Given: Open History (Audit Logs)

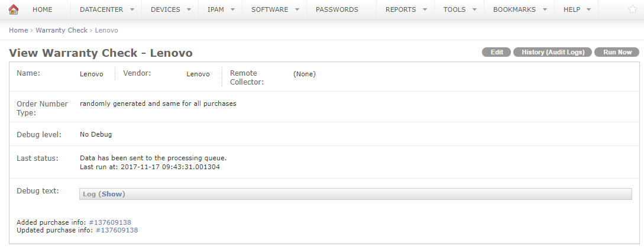Looking at the screenshot, I should click(553, 52).
